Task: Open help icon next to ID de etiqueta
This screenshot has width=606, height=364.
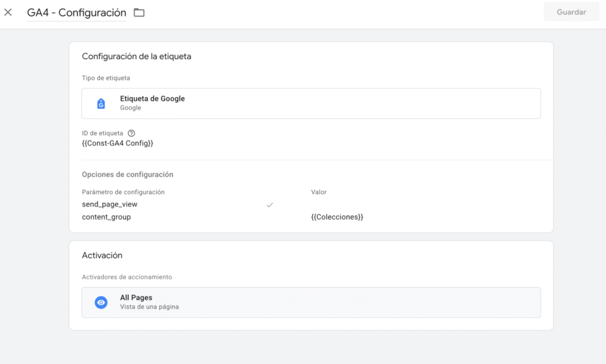Action: pyautogui.click(x=131, y=133)
